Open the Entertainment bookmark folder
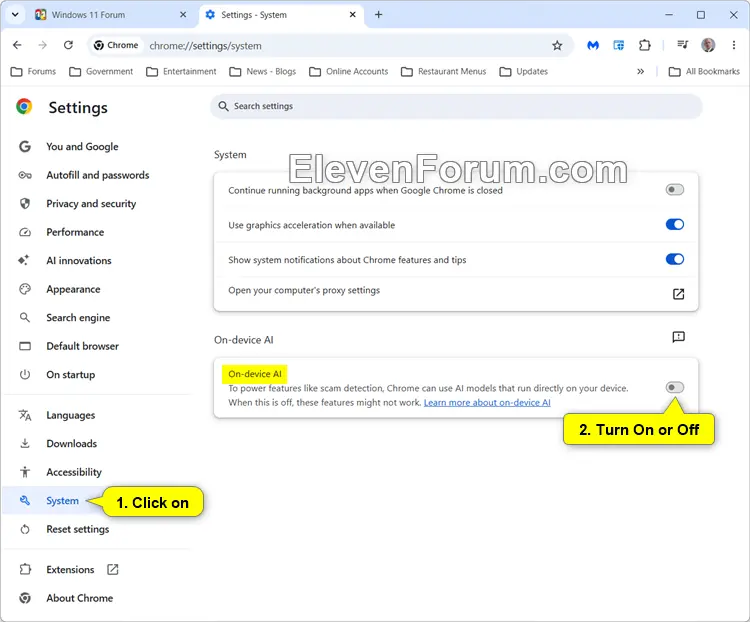 pyautogui.click(x=181, y=72)
